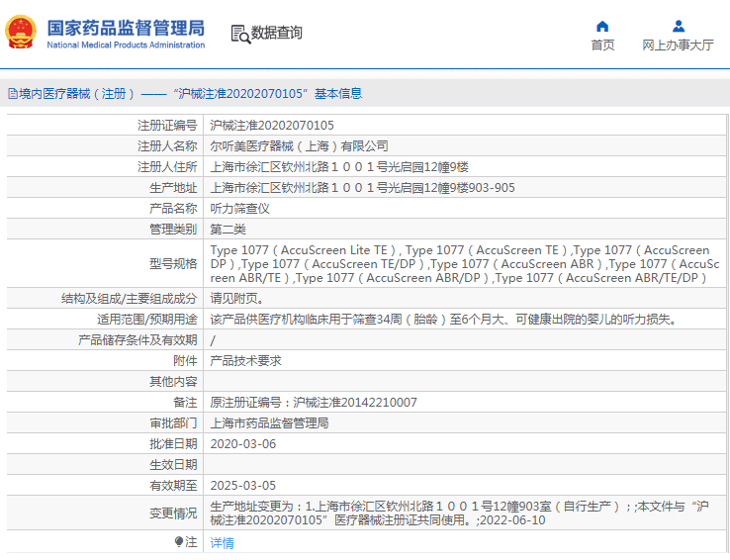Image resolution: width=730 pixels, height=560 pixels.
Task: Open the 首页 text link
Action: click(602, 46)
